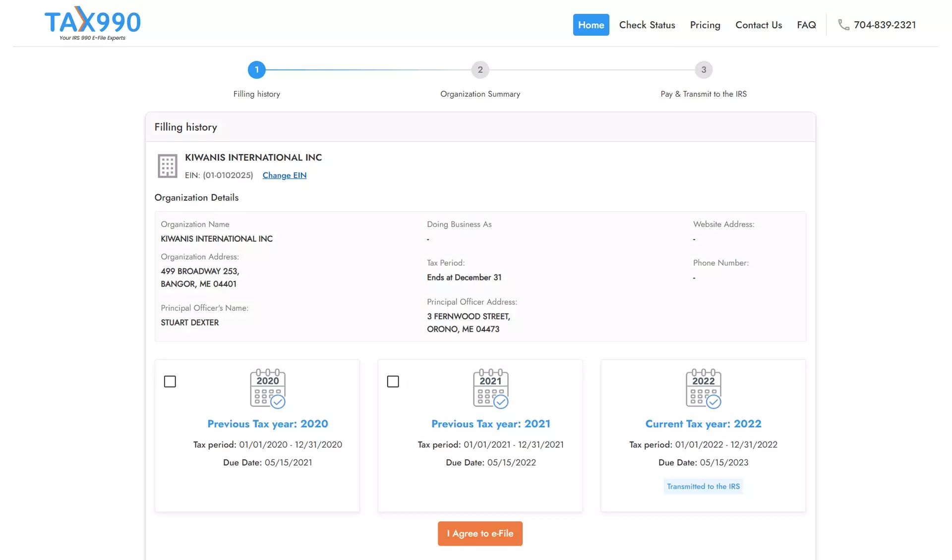Select step 3 Pay & Transmit circle

[703, 70]
